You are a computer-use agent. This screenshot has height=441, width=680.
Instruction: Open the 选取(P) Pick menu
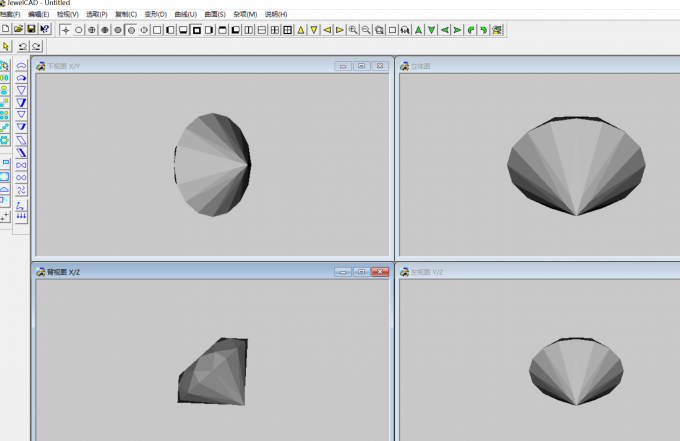tap(97, 14)
